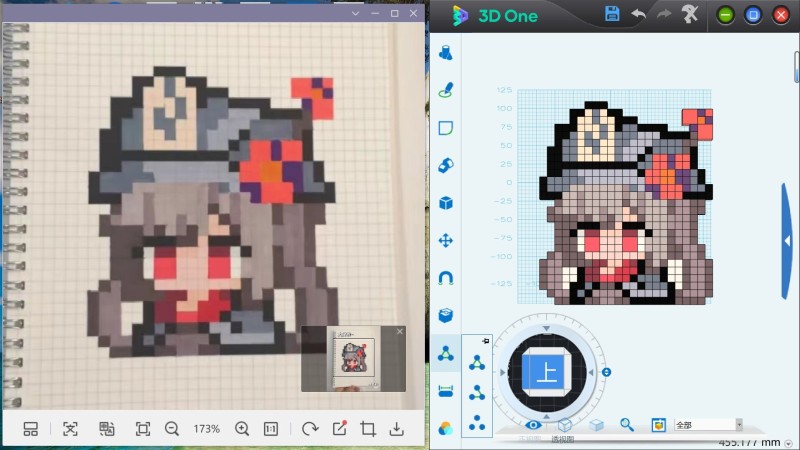Viewport: 800px width, 450px height.
Task: Close the navigator thumbnail overlay
Action: [400, 332]
